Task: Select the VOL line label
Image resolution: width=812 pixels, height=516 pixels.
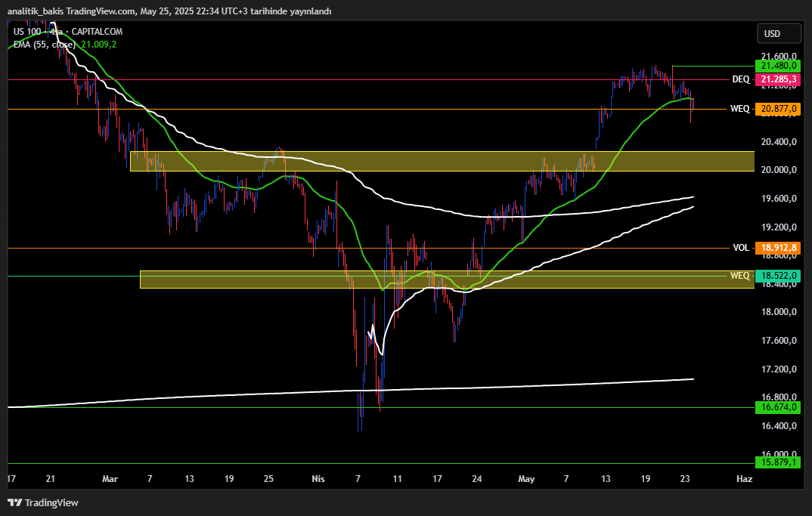Action: pos(741,248)
